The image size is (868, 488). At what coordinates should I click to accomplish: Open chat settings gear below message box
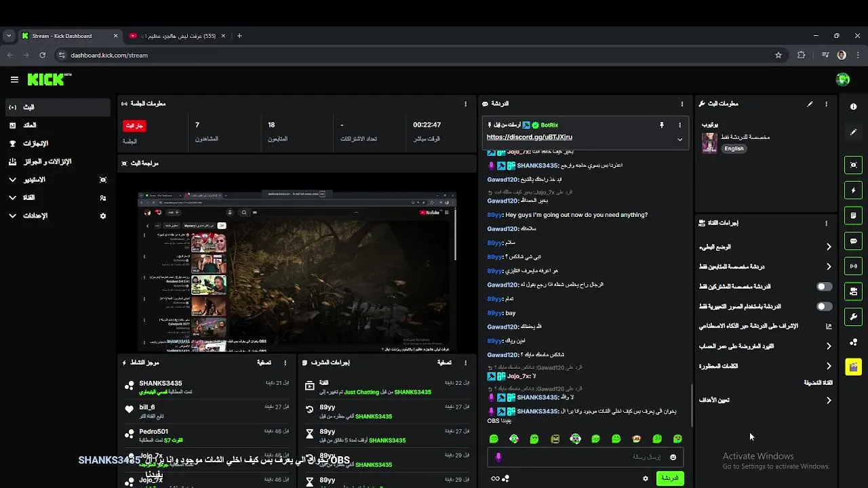[646, 479]
